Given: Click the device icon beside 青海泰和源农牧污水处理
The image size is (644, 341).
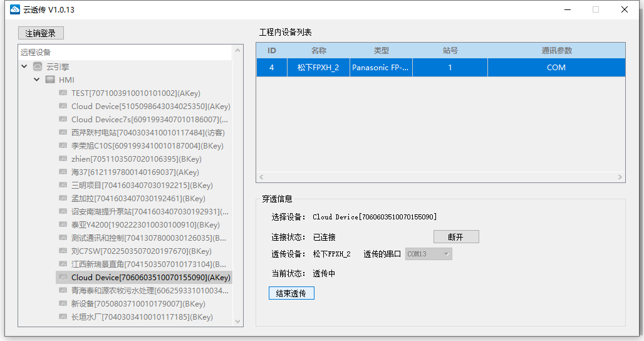Looking at the screenshot, I should click(63, 290).
